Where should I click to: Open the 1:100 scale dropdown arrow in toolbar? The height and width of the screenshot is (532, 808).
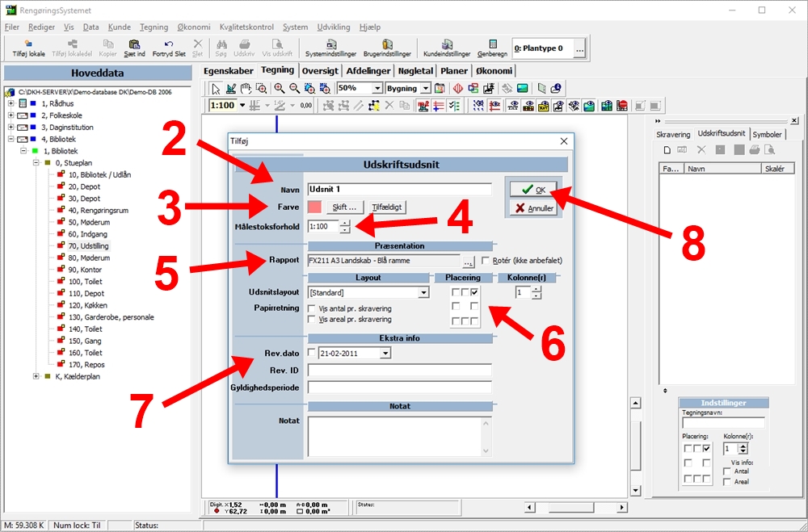(x=242, y=106)
